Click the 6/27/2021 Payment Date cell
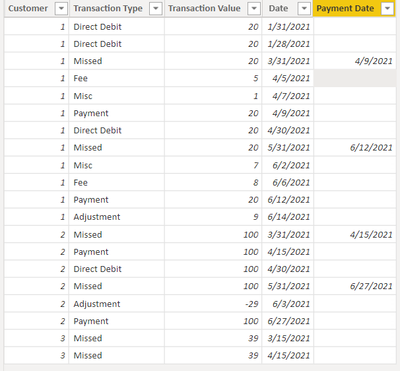The height and width of the screenshot is (371, 400). point(355,286)
